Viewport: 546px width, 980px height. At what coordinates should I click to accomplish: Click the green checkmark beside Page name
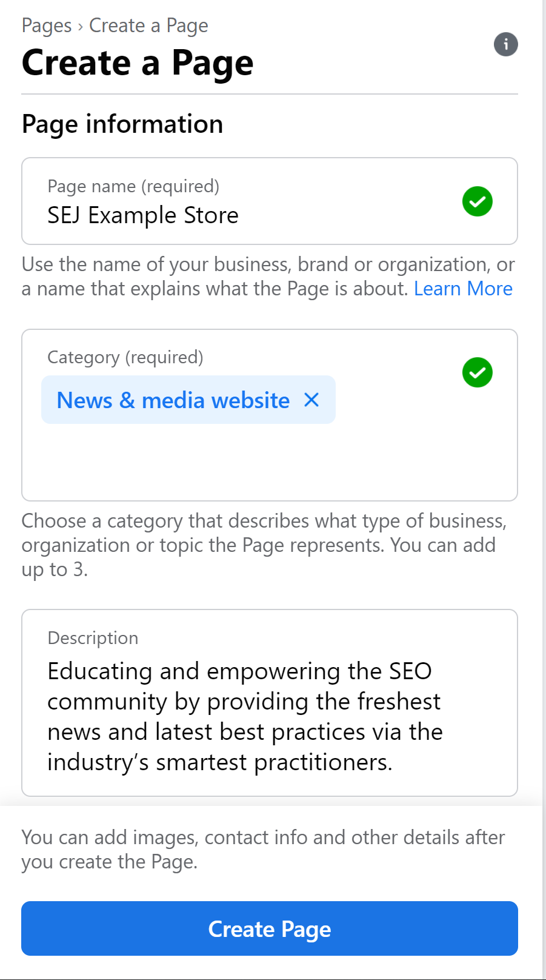click(477, 201)
